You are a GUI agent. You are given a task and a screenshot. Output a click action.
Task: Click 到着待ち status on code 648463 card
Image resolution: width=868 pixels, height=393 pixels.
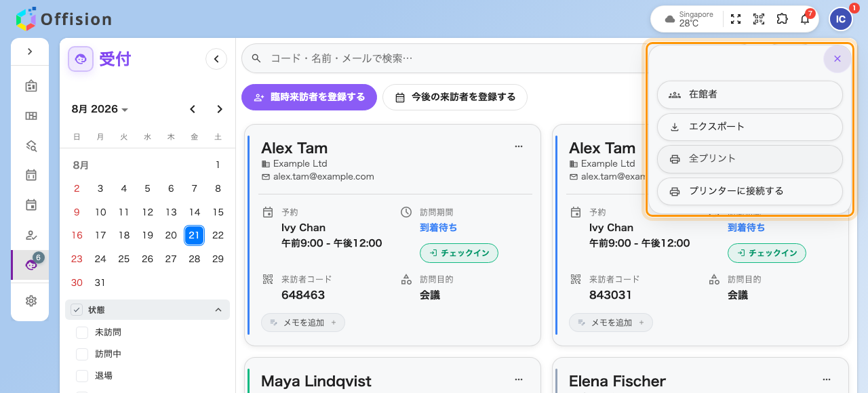point(438,227)
